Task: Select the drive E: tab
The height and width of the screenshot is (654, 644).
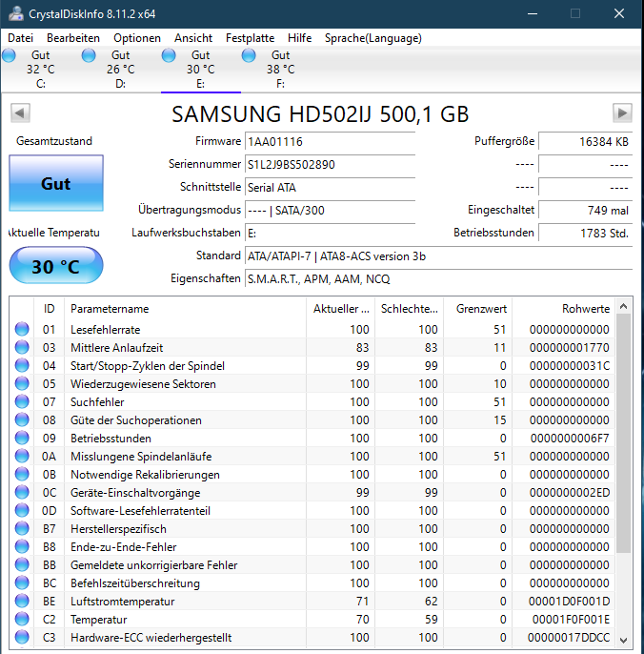Action: [200, 70]
